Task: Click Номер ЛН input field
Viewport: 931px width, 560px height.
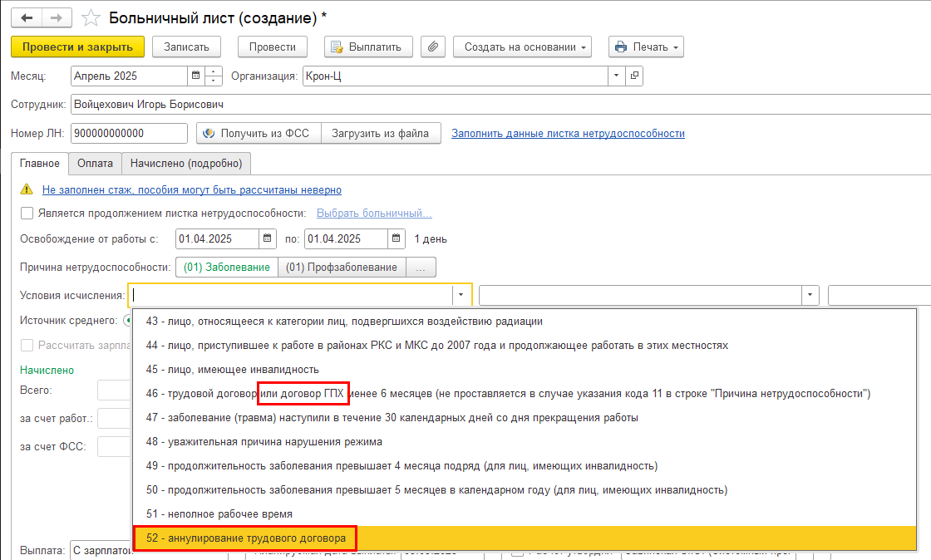Action: point(129,134)
